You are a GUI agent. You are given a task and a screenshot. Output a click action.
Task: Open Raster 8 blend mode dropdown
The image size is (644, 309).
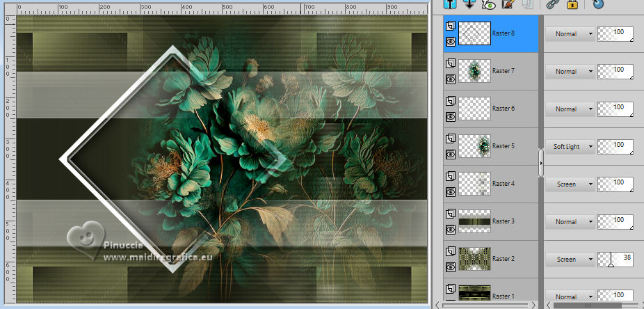[570, 34]
